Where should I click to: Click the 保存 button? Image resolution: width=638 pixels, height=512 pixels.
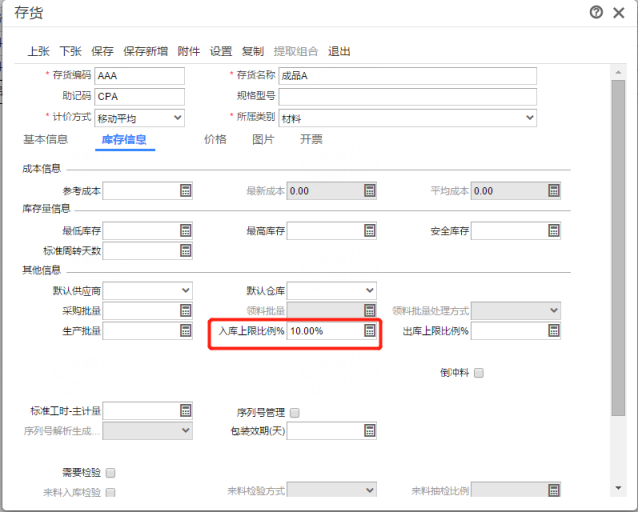pos(102,51)
